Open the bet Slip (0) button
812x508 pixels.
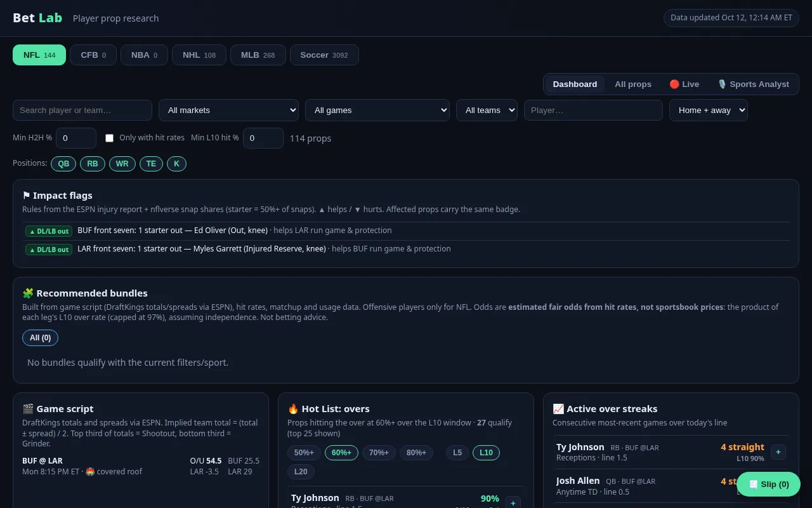[x=768, y=484]
